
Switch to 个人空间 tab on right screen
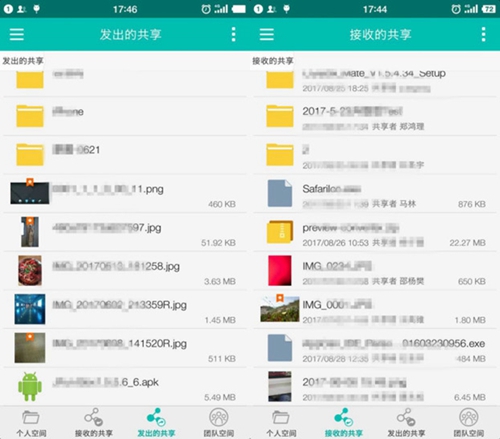[x=281, y=423]
